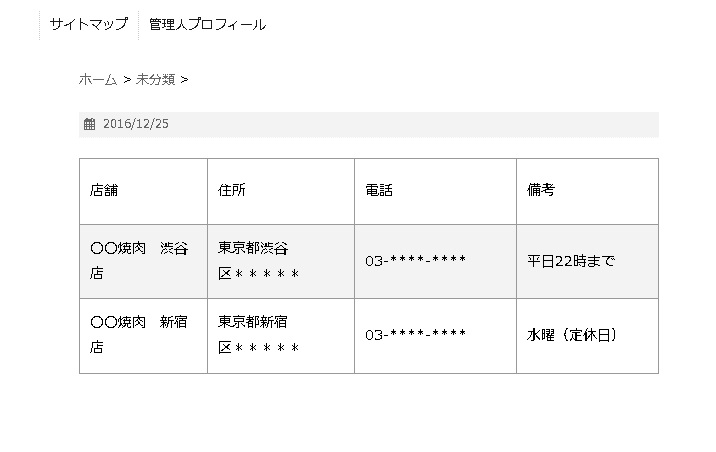This screenshot has height=452, width=716.
Task: Click the 電話 column header cell
Action: coord(435,191)
